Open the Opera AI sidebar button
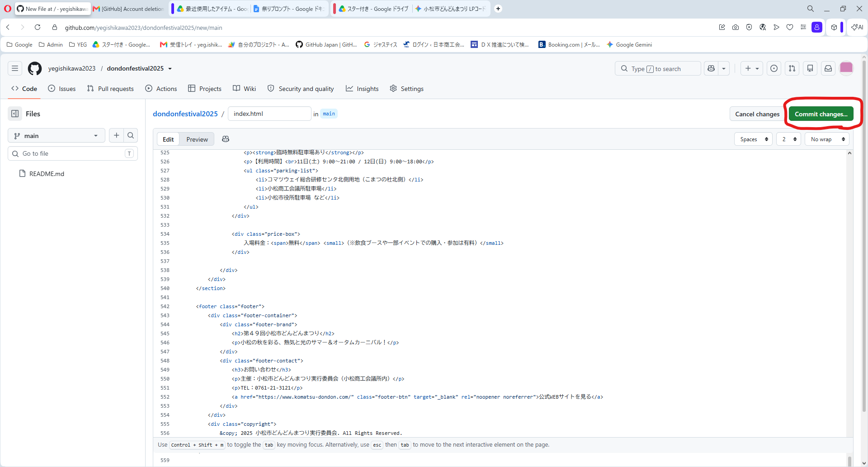 [x=857, y=27]
